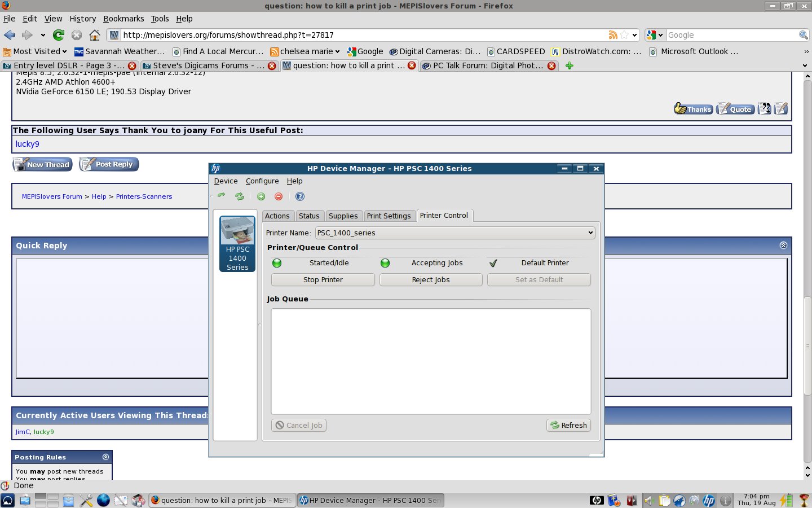Screen dimensions: 812x508
Task: Collapse the Posting Rules box
Action: pyautogui.click(x=105, y=457)
